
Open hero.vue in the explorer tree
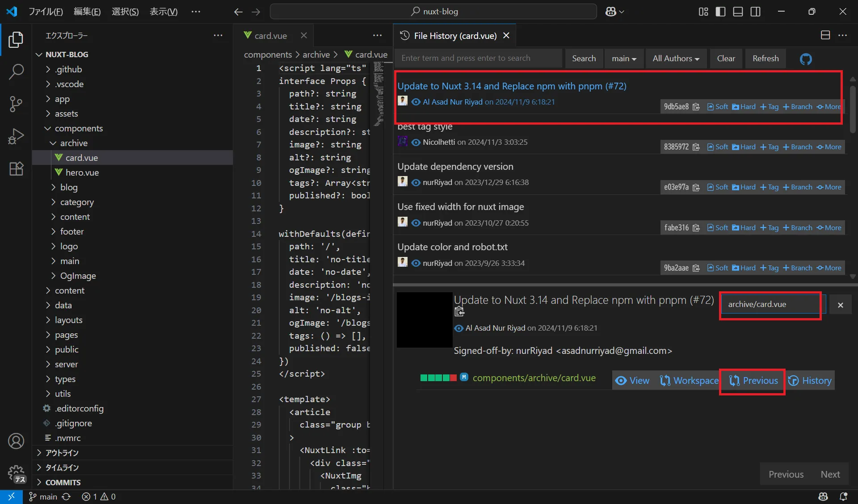[82, 172]
